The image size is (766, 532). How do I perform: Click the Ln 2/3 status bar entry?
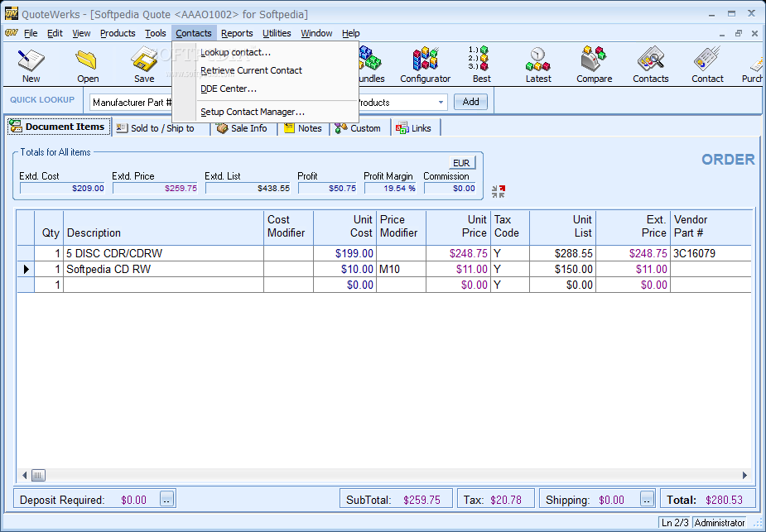point(675,523)
